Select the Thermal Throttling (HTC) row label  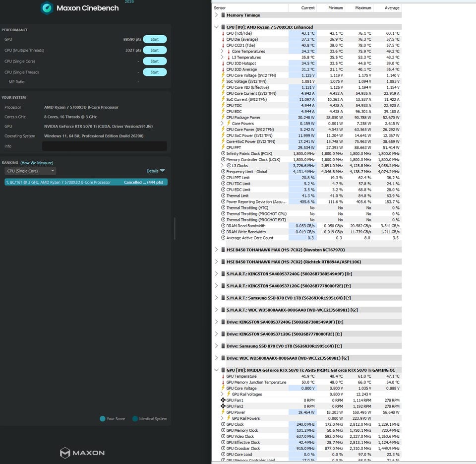click(x=247, y=208)
